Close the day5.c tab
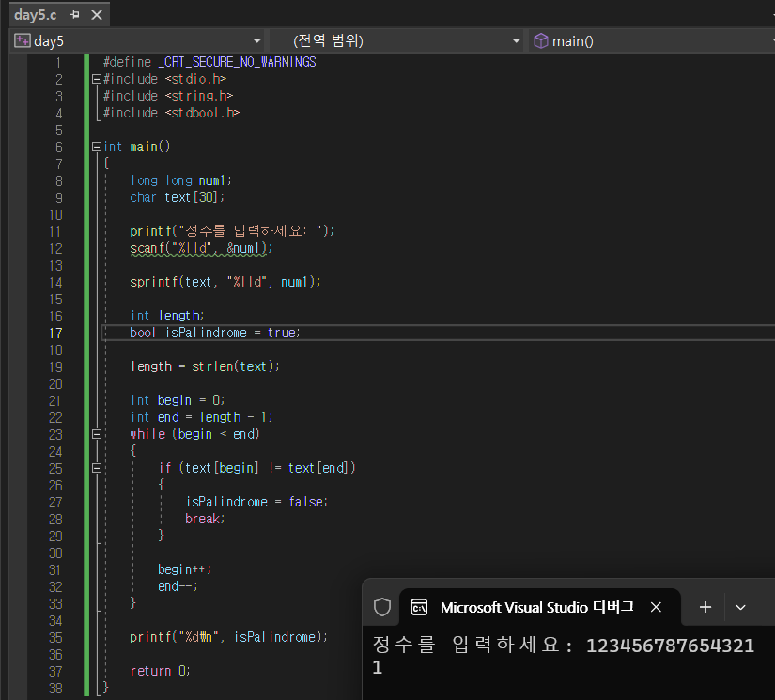 click(x=97, y=15)
